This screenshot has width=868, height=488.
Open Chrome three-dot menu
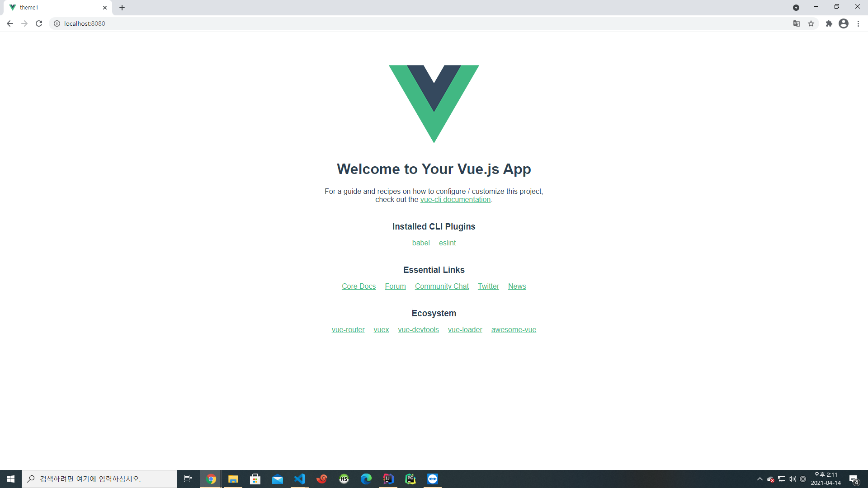point(858,23)
